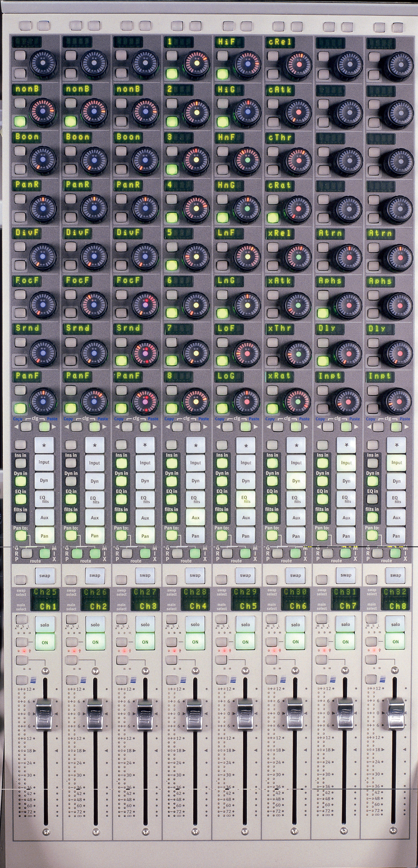This screenshot has width=418, height=868.
Task: Click the nonB display on the Ch1 strip
Action: coord(27,90)
